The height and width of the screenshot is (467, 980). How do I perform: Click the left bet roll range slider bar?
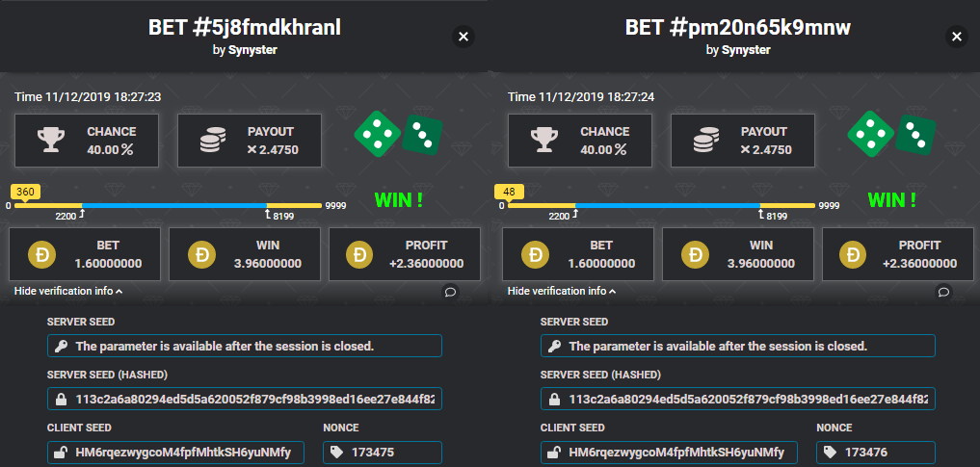coord(173,205)
